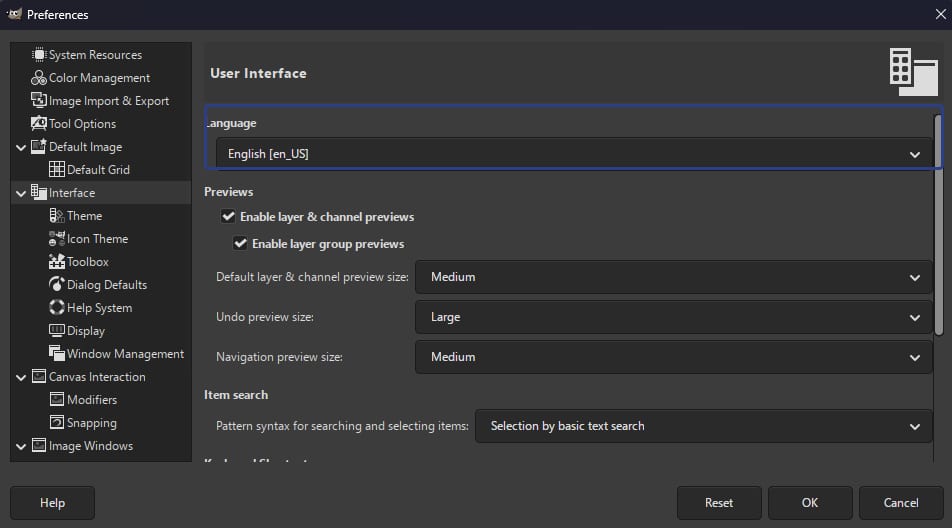Click the Interface category icon
The height and width of the screenshot is (528, 952).
tap(39, 192)
